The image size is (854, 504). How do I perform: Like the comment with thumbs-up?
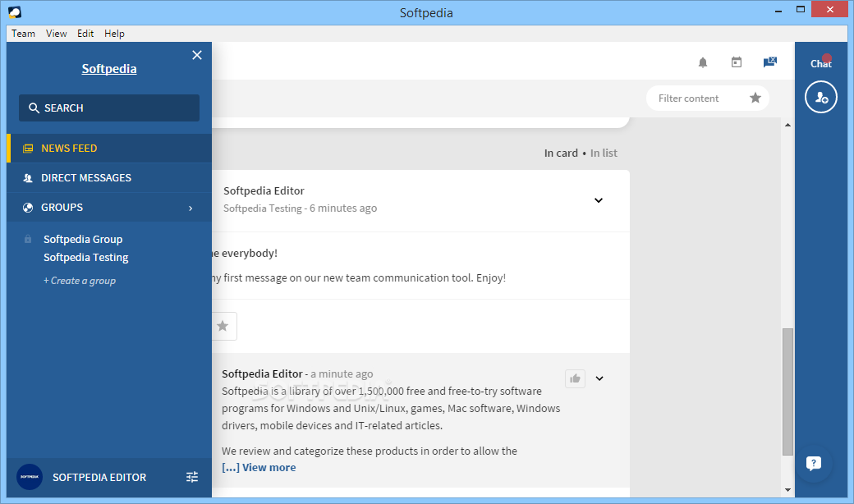tap(575, 378)
